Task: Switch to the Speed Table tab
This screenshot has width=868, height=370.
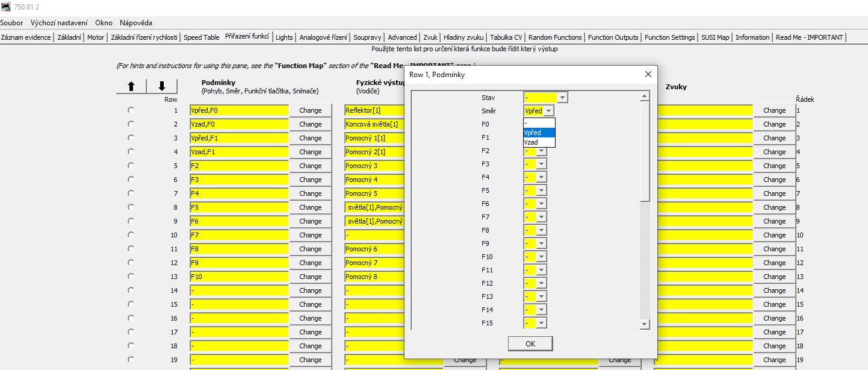Action: (x=202, y=37)
